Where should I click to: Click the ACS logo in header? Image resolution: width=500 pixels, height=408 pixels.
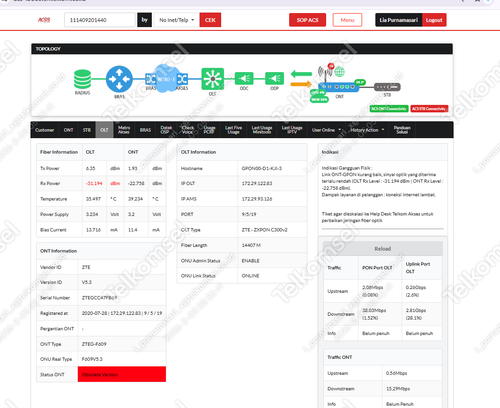(44, 20)
